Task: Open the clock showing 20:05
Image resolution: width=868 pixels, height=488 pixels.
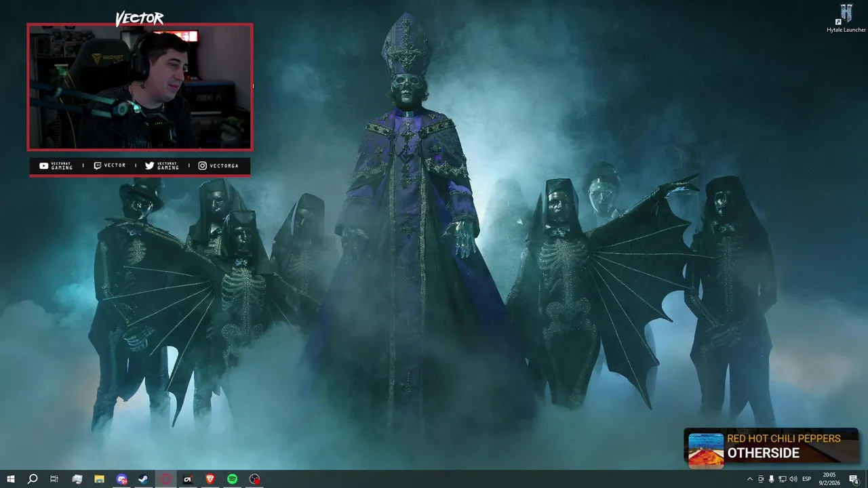Action: pyautogui.click(x=829, y=479)
